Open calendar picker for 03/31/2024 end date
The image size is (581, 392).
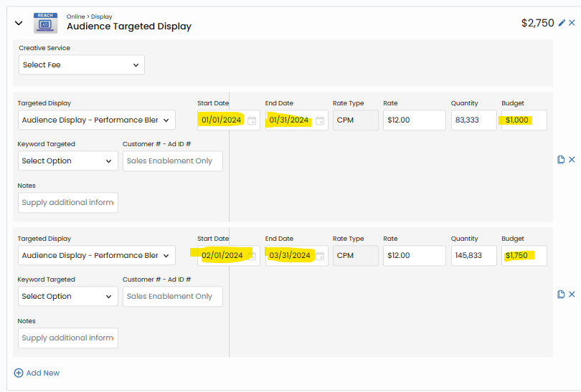[x=320, y=256]
